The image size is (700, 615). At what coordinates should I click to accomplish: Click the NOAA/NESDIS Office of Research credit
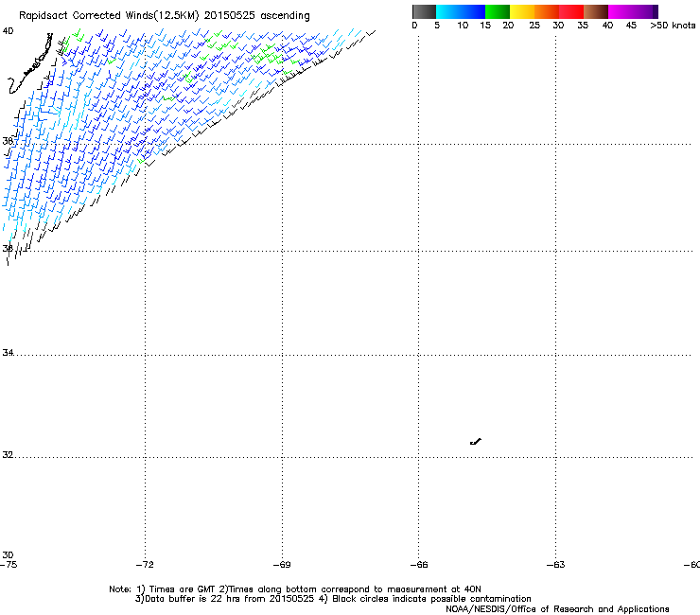click(x=557, y=609)
